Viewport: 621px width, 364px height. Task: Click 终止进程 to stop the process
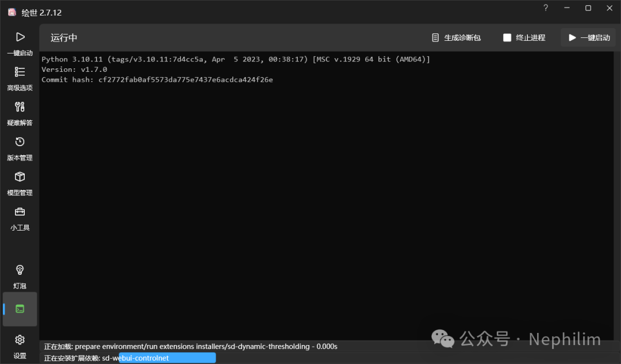coord(524,37)
